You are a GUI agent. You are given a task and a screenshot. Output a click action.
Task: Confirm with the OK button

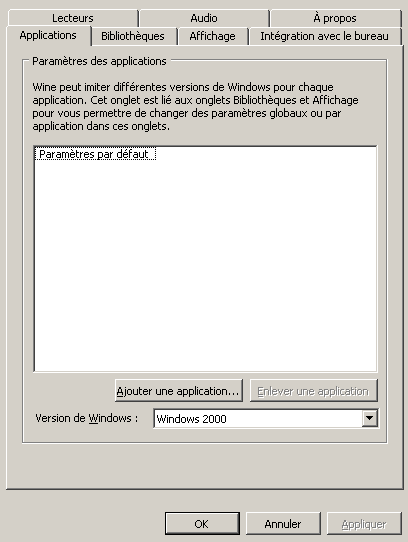click(202, 524)
